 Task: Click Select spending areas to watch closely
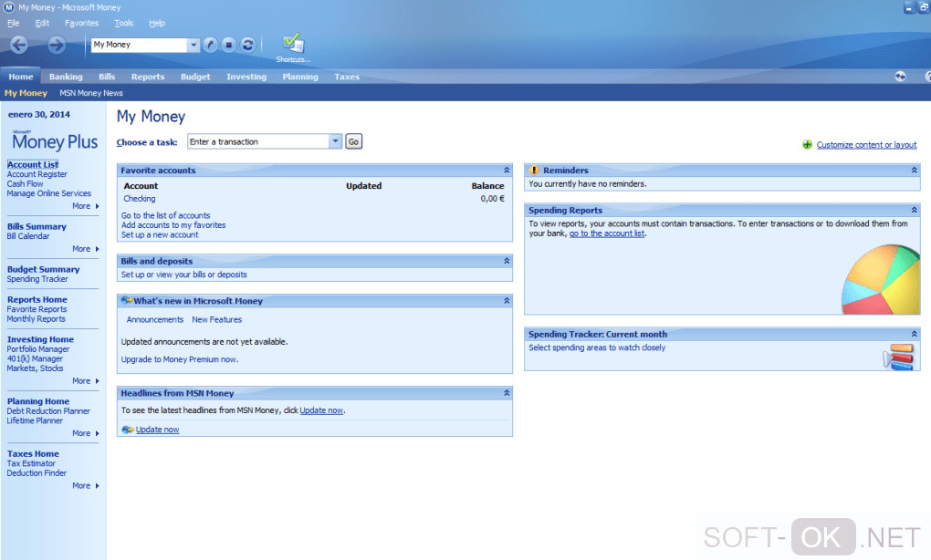[x=597, y=347]
